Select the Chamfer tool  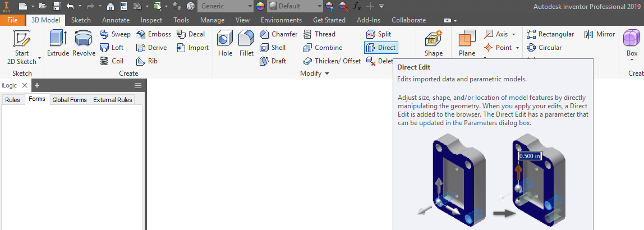point(278,34)
